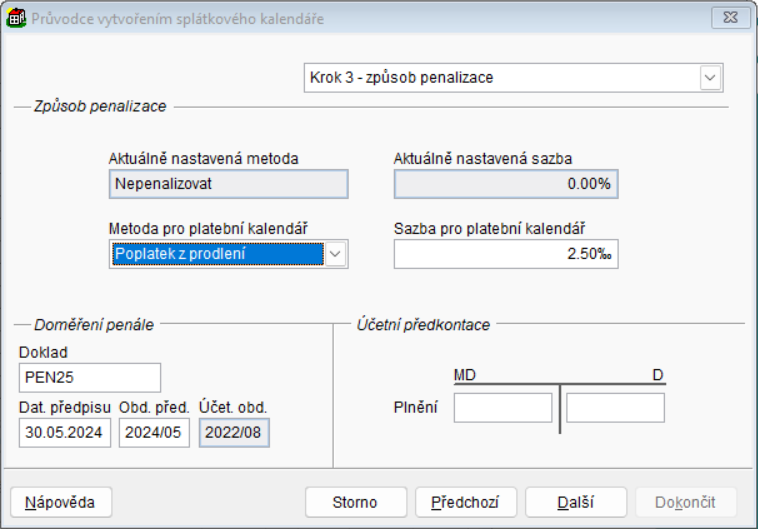Viewport: 758px width, 529px height.
Task: Click the Aktuálně nastavená metoda field
Action: click(229, 184)
